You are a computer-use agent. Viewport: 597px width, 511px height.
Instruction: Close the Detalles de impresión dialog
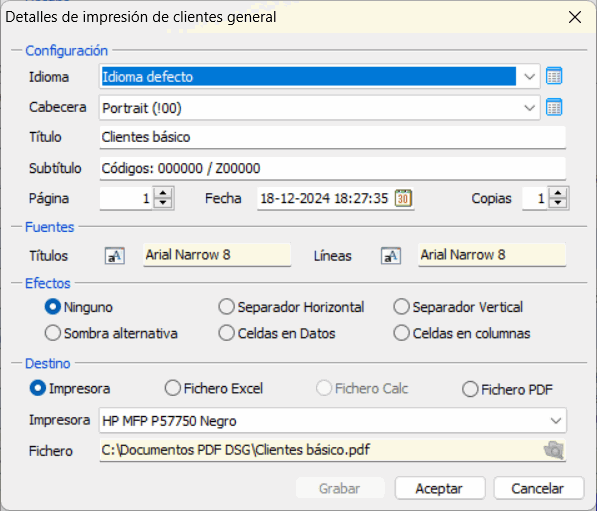575,17
